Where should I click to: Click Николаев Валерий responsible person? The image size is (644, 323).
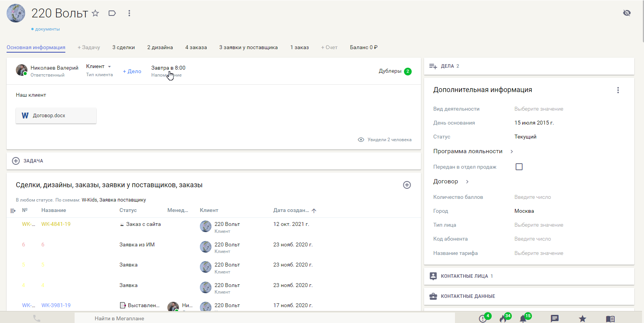(55, 68)
